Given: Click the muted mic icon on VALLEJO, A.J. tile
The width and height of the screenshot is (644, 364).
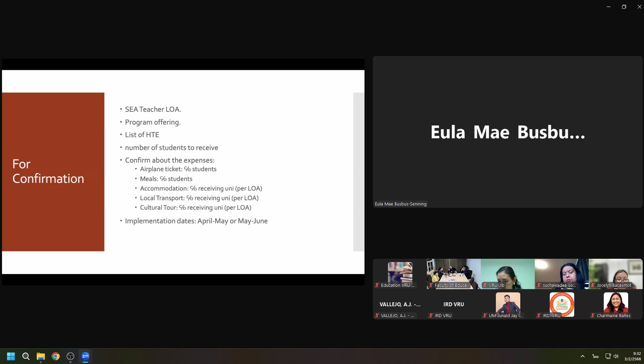Looking at the screenshot, I should (377, 316).
